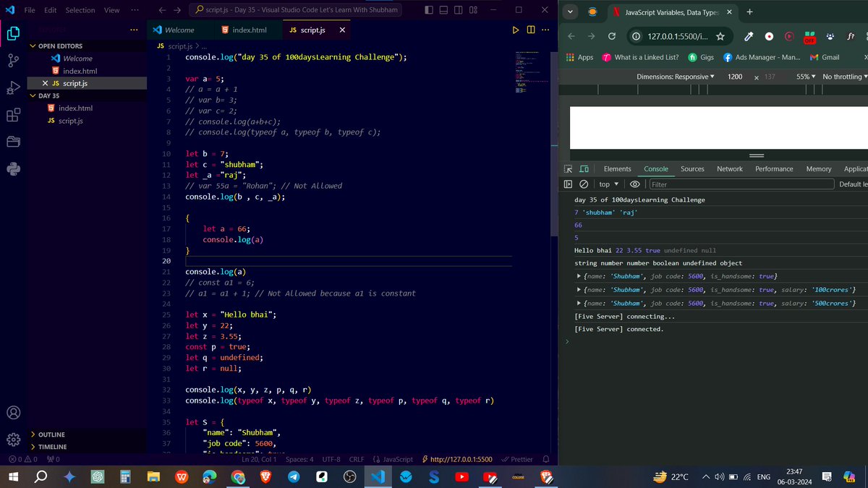Open the Python extension icon in activity bar
This screenshot has height=488, width=868.
13,168
